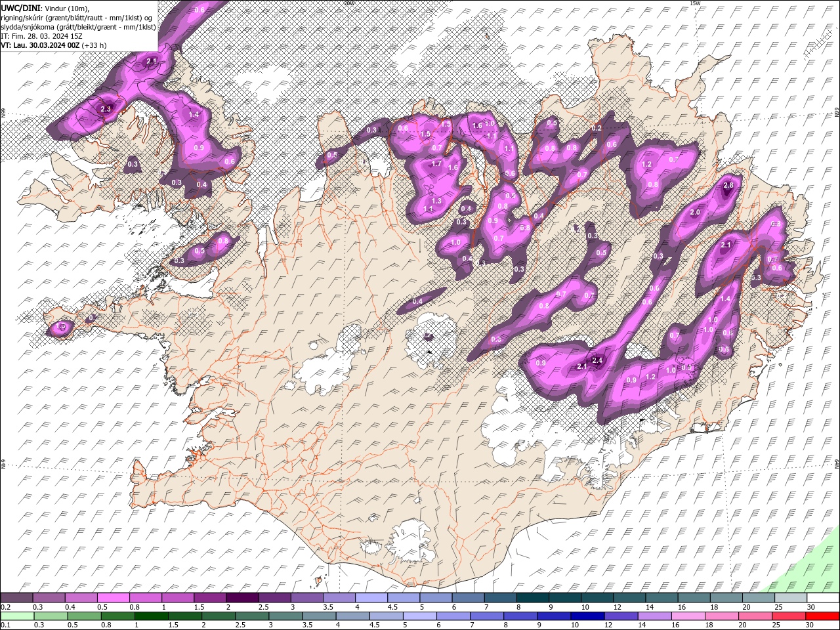Click the darkest green 1–1.5 rain legend swatch
840x630 pixels.
(151, 616)
